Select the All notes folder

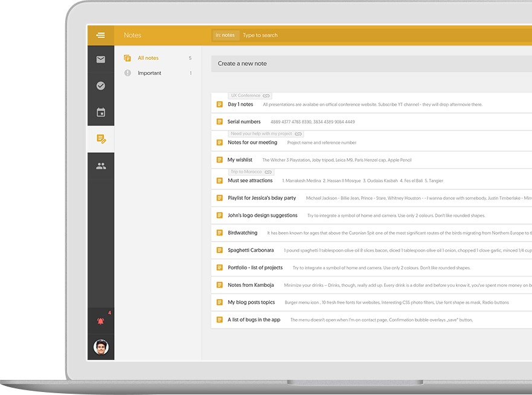[x=148, y=58]
